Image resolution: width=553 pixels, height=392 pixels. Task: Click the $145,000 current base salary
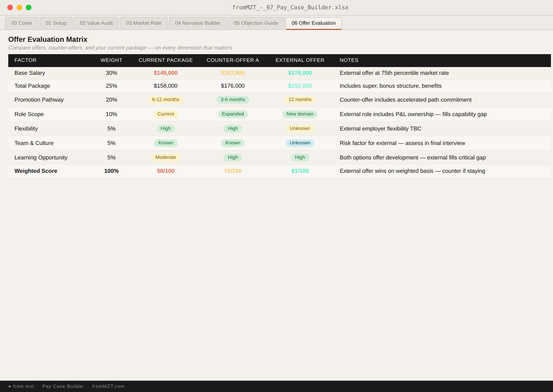pyautogui.click(x=166, y=73)
